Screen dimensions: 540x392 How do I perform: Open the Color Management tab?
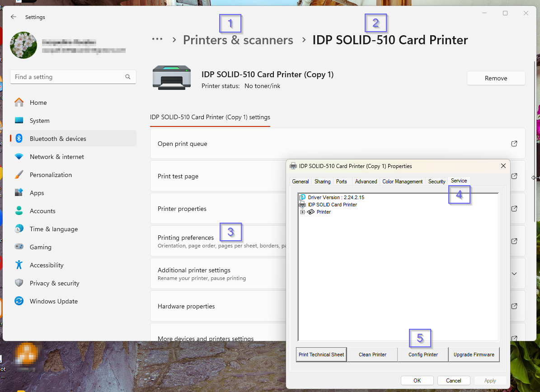coord(402,182)
